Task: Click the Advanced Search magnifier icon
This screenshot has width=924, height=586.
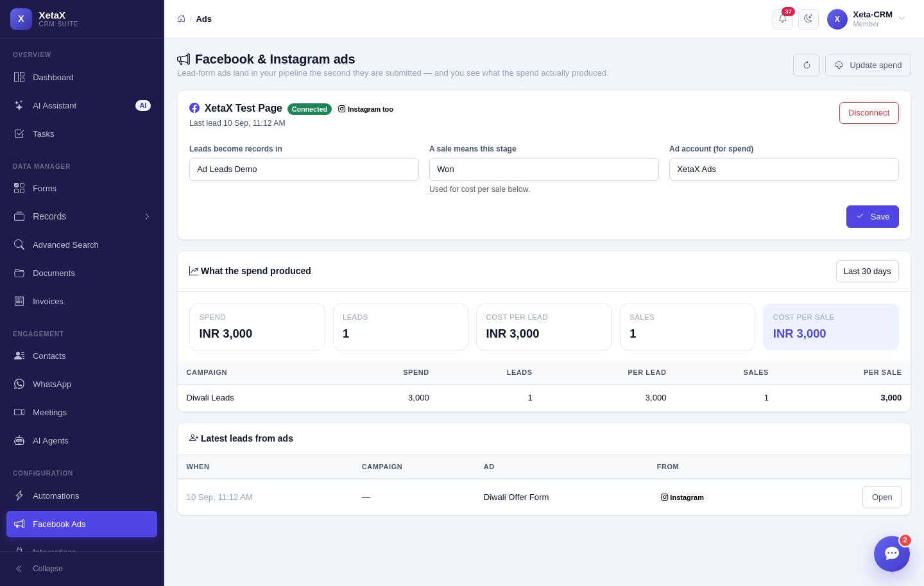Action: tap(19, 245)
